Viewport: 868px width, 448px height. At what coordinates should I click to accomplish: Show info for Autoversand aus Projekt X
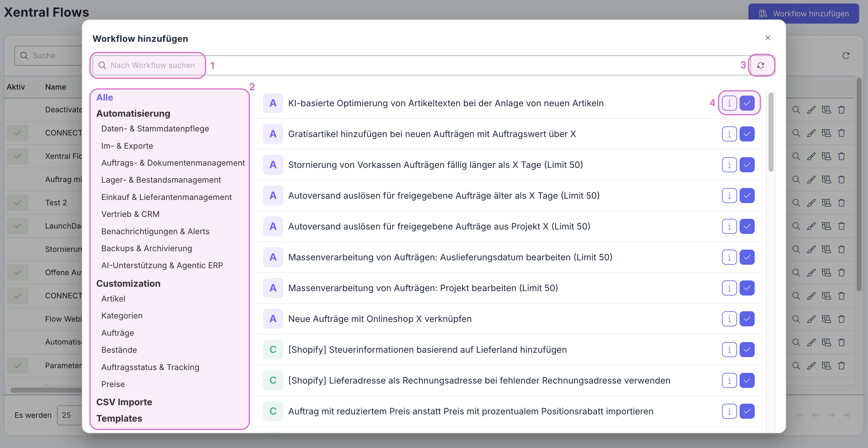(729, 226)
